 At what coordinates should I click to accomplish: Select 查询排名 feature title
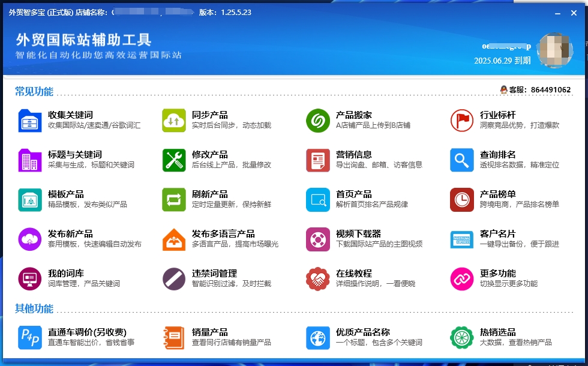(x=498, y=155)
